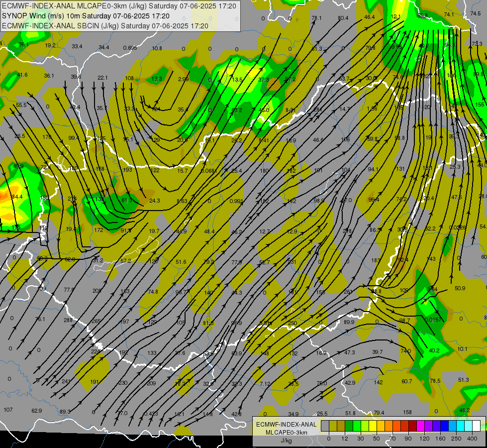The image size is (487, 448).
Task: Click the map value 34.4
Action: click(104, 48)
